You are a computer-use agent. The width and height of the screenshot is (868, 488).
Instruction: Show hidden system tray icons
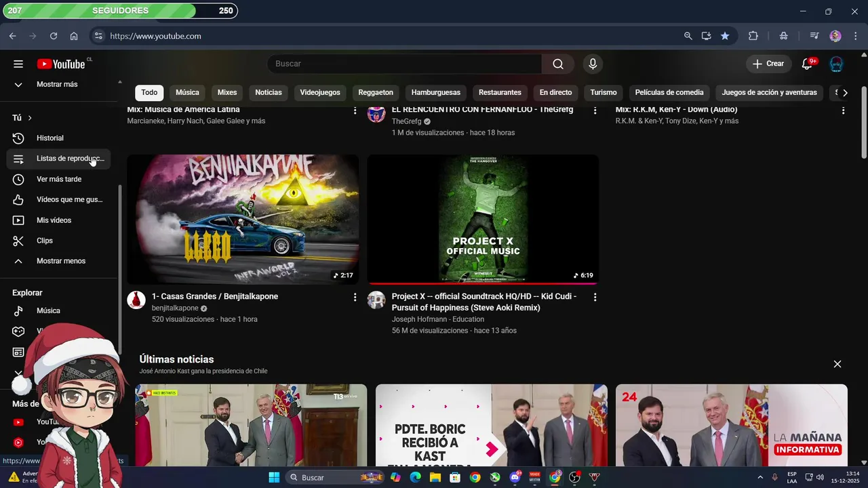pos(760,477)
